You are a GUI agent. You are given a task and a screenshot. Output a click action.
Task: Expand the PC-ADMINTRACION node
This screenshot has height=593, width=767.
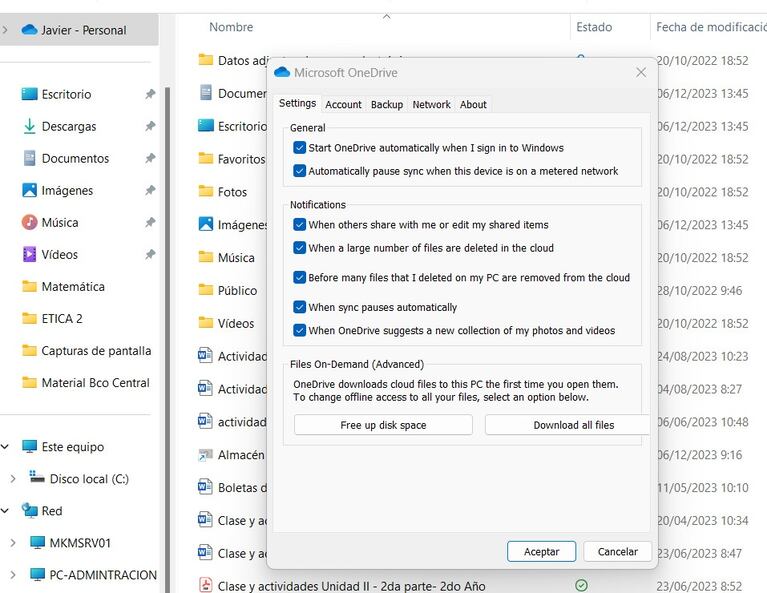pos(13,574)
